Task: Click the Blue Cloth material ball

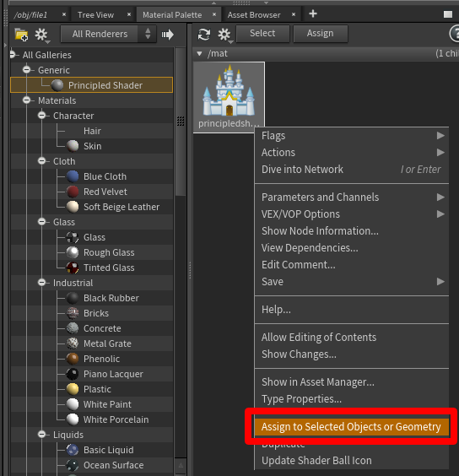Action: [x=73, y=176]
